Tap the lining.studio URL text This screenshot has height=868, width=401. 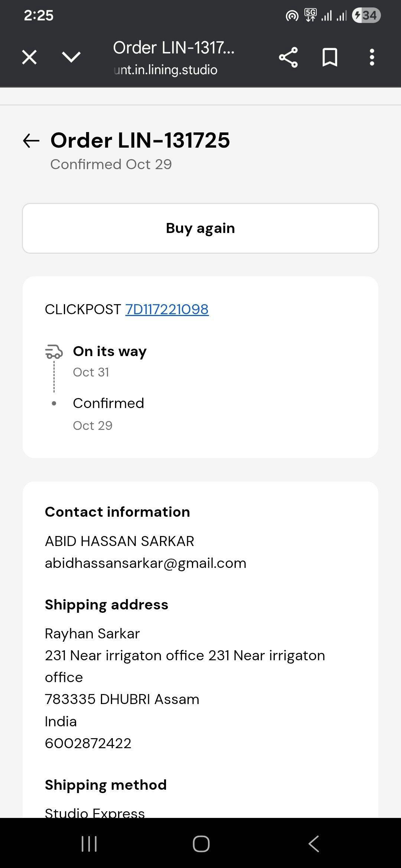(166, 70)
